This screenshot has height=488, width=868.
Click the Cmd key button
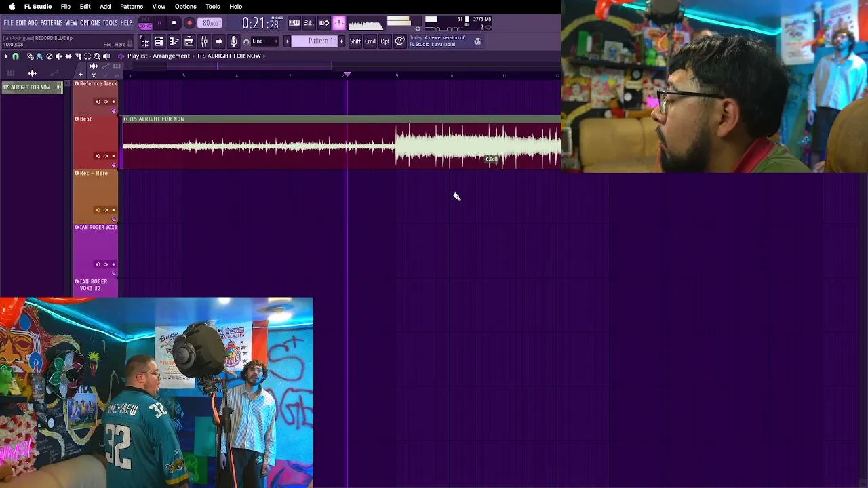370,41
